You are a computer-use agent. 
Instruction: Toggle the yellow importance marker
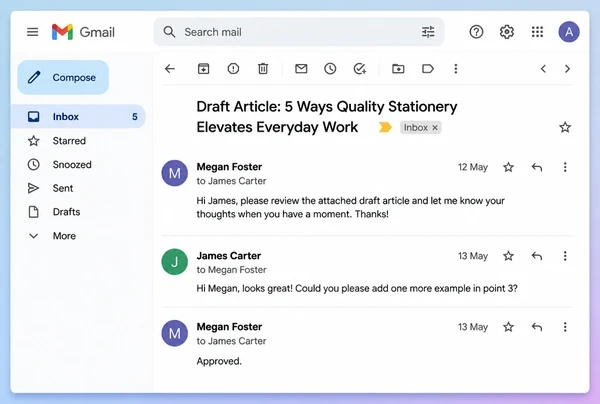385,127
